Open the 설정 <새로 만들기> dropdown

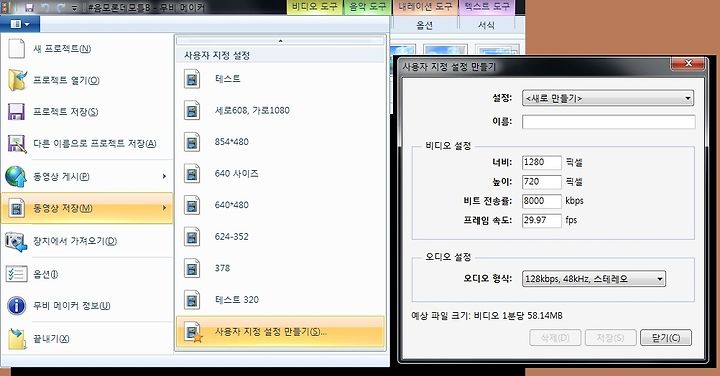(608, 98)
